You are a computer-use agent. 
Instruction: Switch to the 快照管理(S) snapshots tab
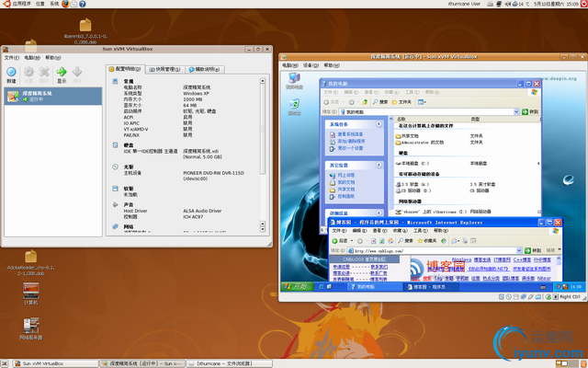point(164,70)
